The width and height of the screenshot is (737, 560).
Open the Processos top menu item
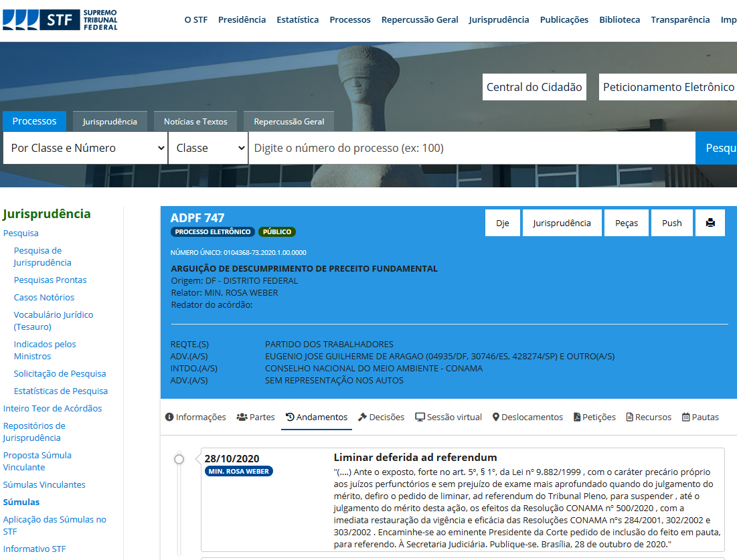point(350,19)
